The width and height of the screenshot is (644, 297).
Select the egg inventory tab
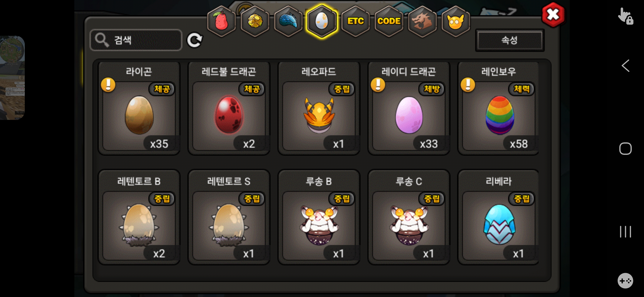[x=322, y=21]
